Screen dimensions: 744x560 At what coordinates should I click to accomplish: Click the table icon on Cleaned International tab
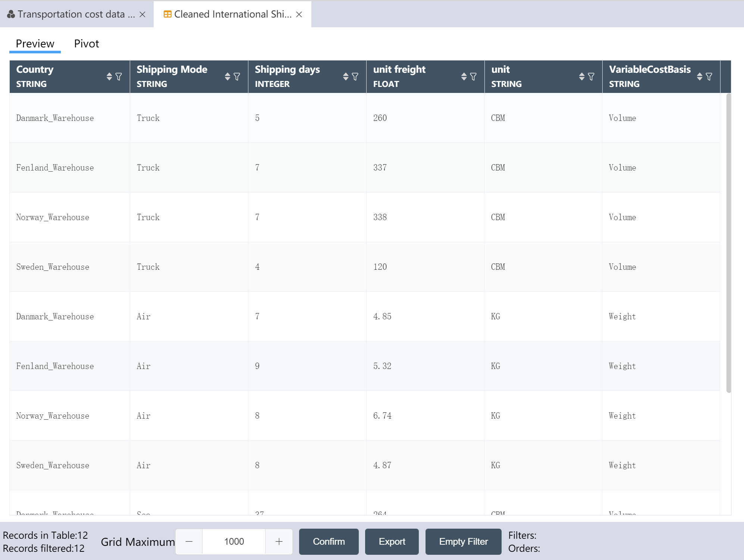167,14
